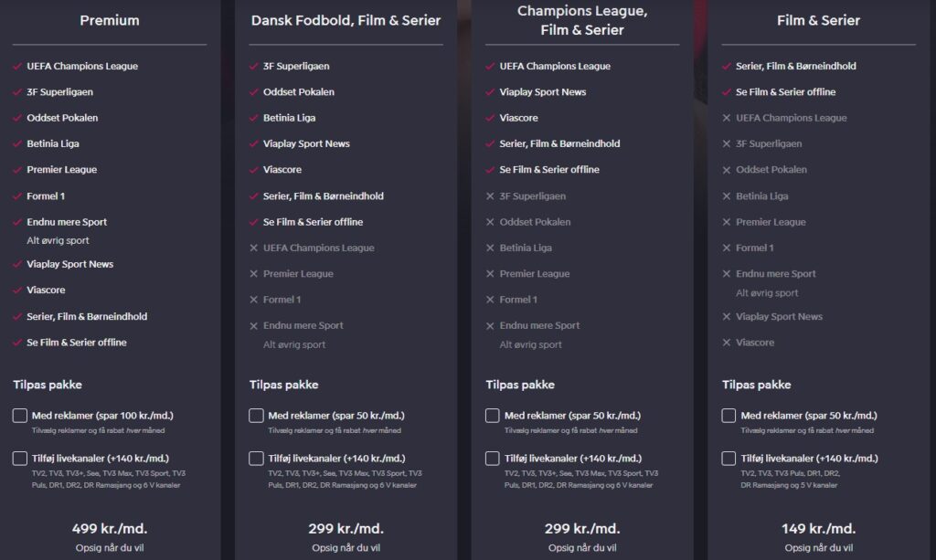Click the 499 kr./md. price

(110, 528)
